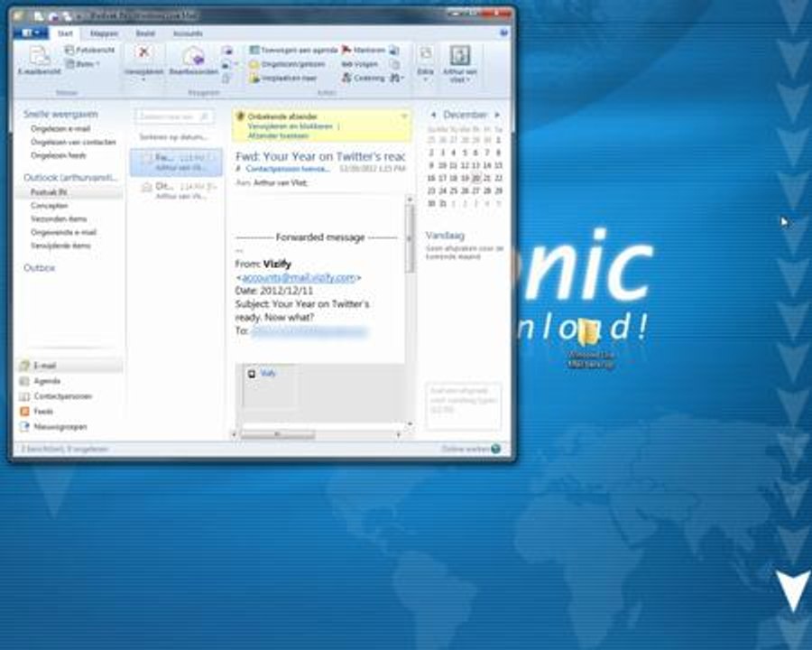The width and height of the screenshot is (812, 650).
Task: Select December 20 in the calendar
Action: click(x=475, y=179)
